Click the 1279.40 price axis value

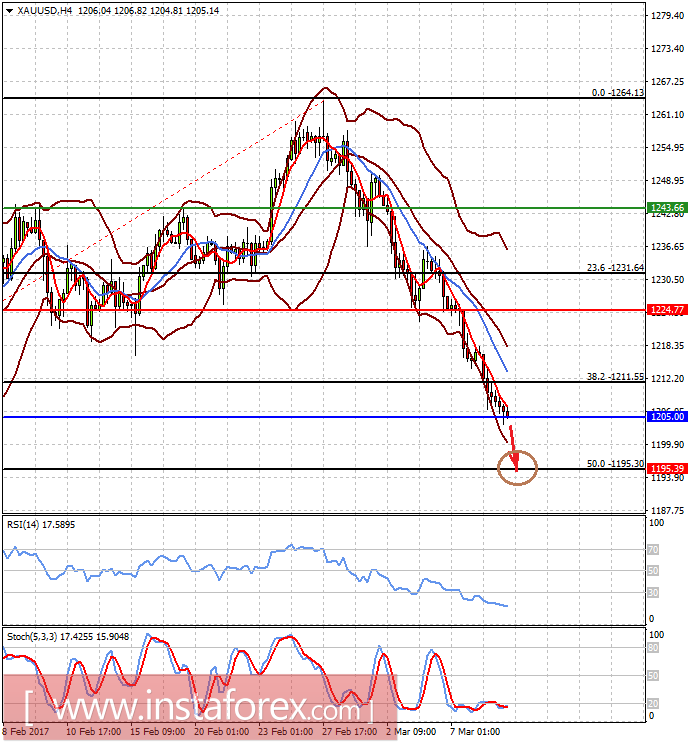pyautogui.click(x=663, y=16)
